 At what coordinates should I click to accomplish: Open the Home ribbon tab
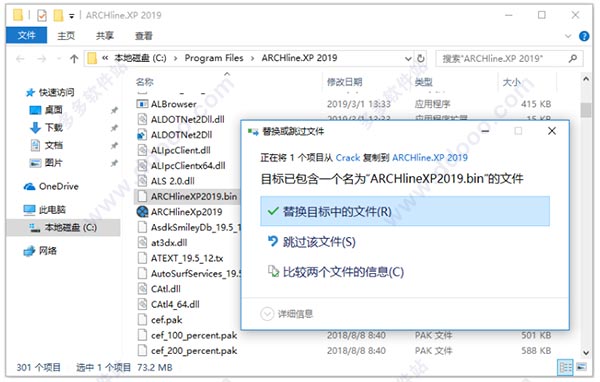tap(66, 36)
